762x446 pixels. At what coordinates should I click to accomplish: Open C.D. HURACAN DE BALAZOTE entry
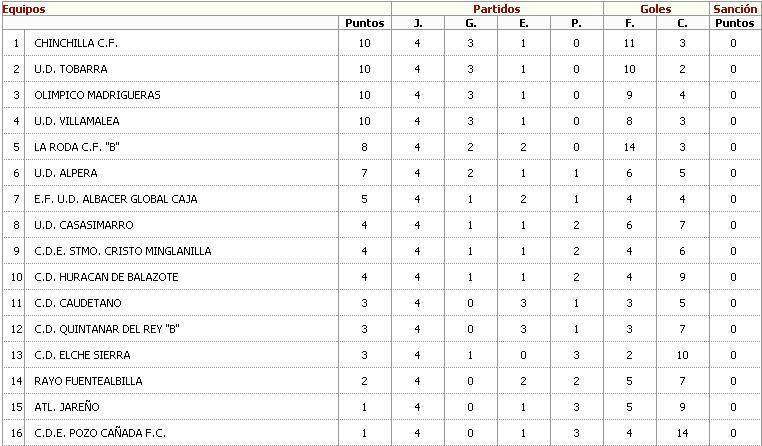pos(106,277)
